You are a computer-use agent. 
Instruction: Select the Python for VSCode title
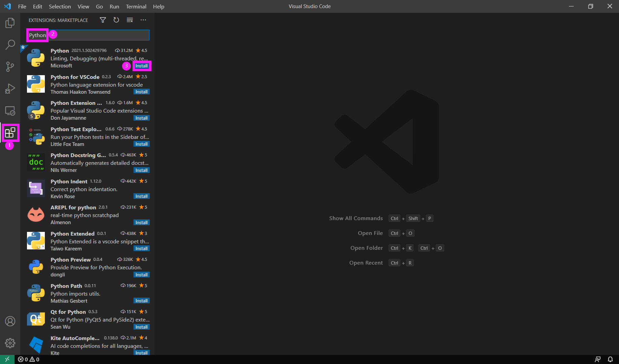point(75,77)
